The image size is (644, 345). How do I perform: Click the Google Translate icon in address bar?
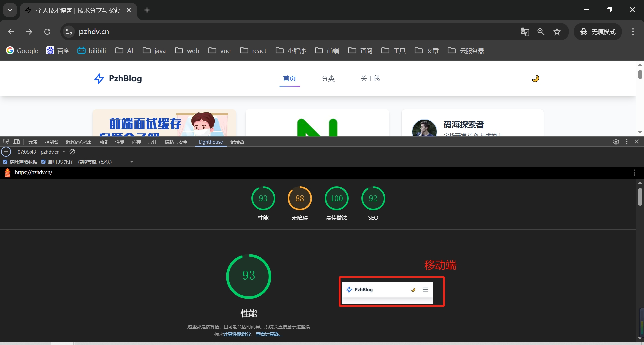(x=525, y=32)
